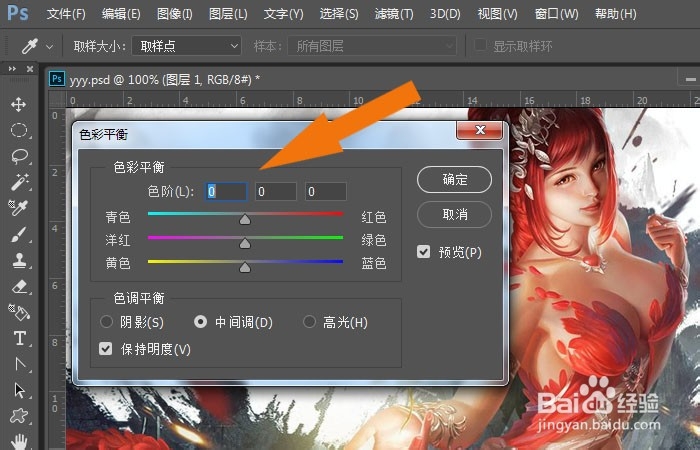
Task: Click the Ps document icon on yyy.psd tab
Action: (57, 79)
